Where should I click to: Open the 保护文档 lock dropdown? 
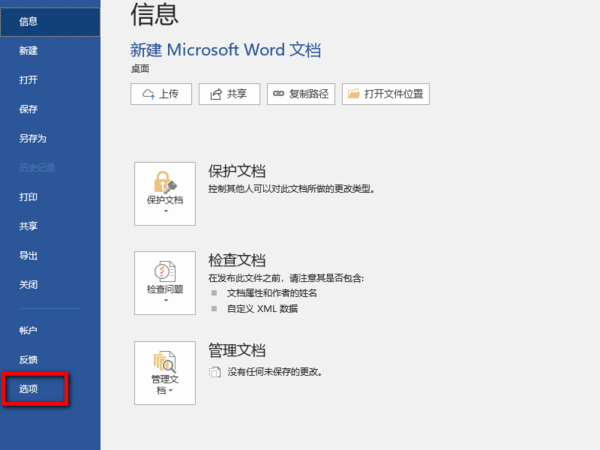pos(165,194)
